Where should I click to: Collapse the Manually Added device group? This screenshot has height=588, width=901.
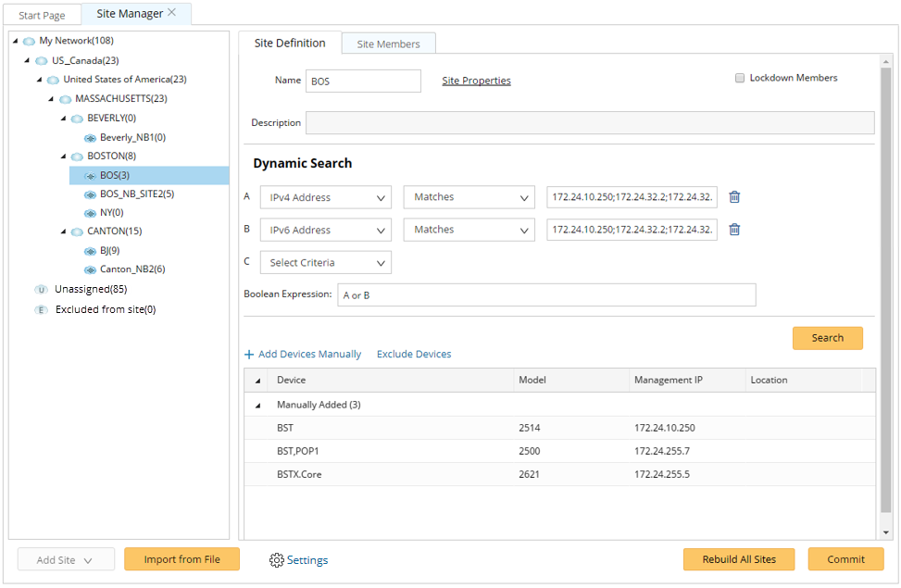258,405
